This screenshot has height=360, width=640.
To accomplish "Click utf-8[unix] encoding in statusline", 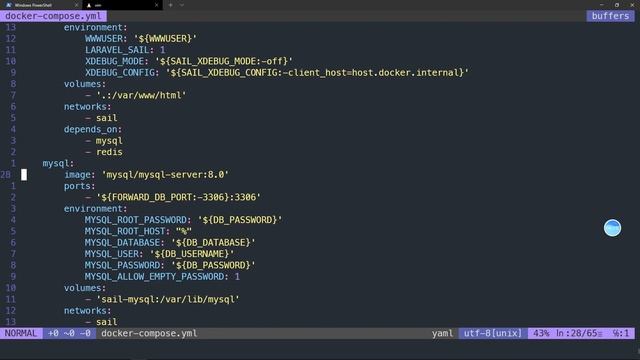I will click(x=493, y=333).
